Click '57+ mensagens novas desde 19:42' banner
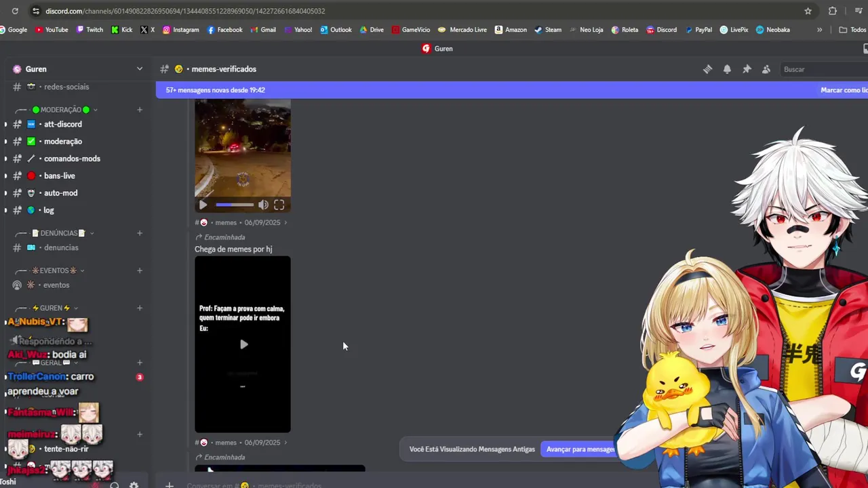Image resolution: width=868 pixels, height=488 pixels. [x=215, y=90]
